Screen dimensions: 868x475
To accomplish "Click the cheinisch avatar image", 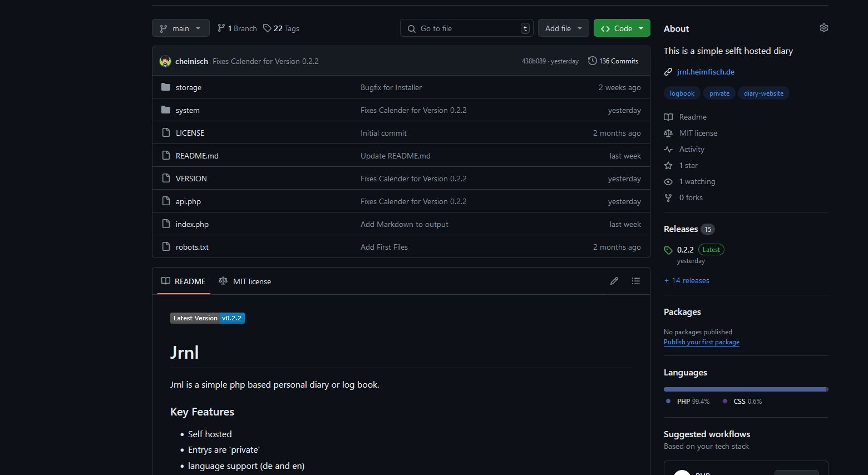I will pyautogui.click(x=165, y=61).
